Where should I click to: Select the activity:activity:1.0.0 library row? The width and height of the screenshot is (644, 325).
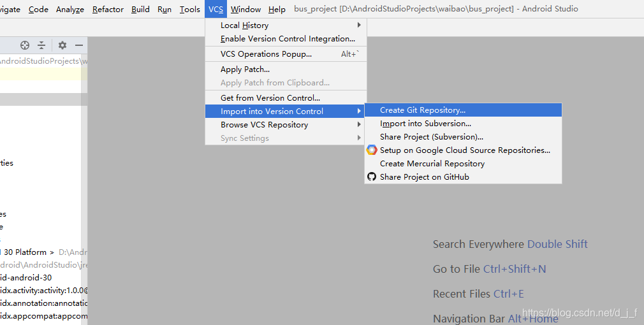[x=43, y=291]
